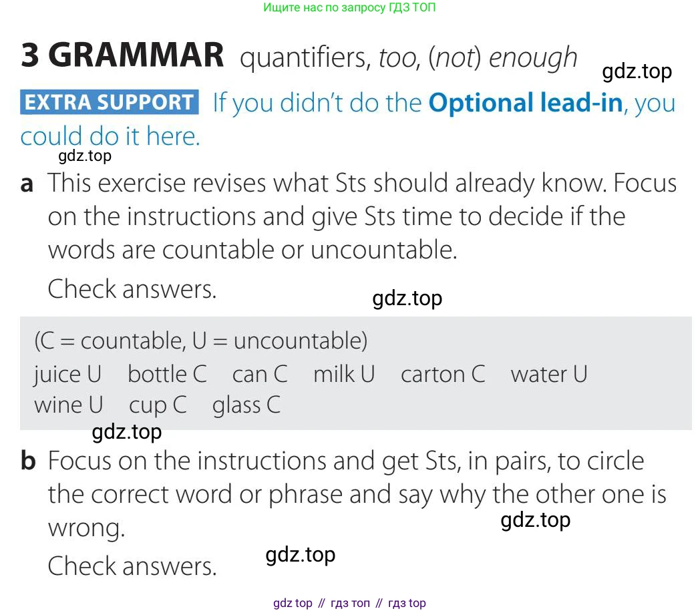Click the gdz.top watermark beside the heading
This screenshot has width=700, height=613.
tap(637, 71)
